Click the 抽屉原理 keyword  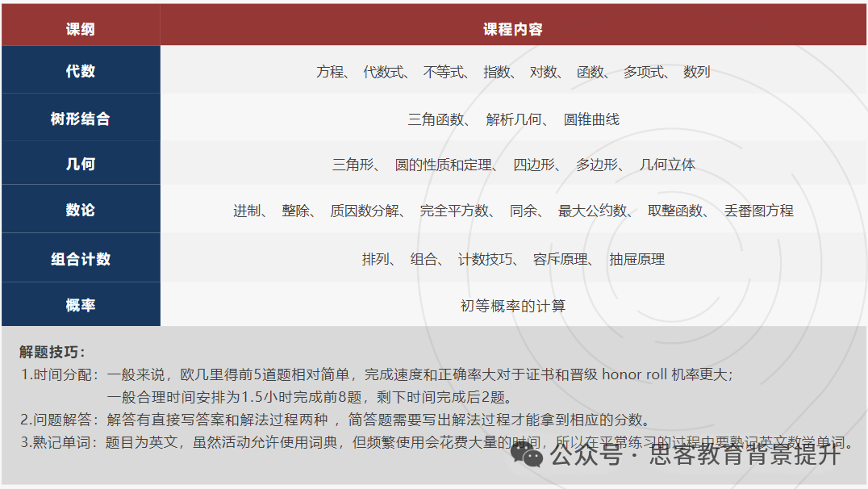pos(638,258)
